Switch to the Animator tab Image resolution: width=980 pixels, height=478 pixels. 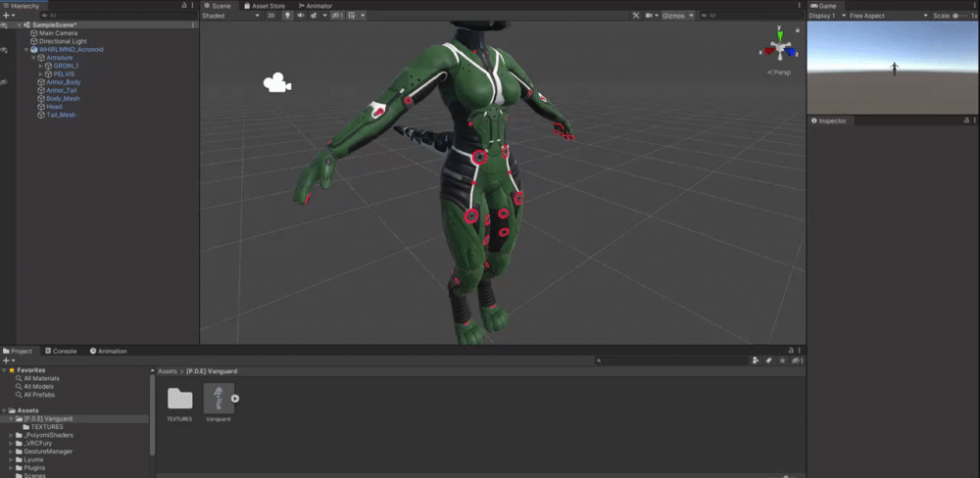316,6
